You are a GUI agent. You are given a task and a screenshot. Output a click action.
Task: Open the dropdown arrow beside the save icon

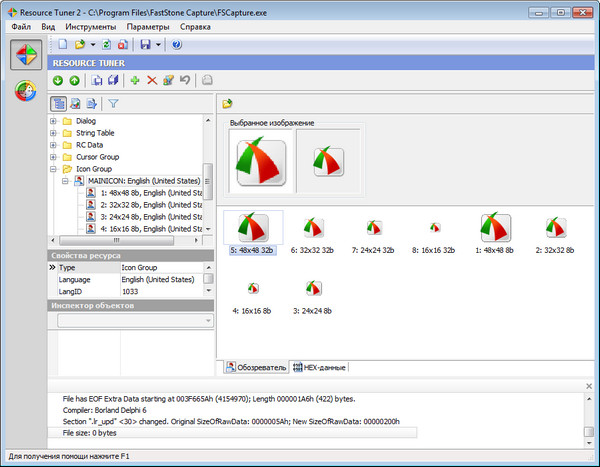tap(158, 45)
